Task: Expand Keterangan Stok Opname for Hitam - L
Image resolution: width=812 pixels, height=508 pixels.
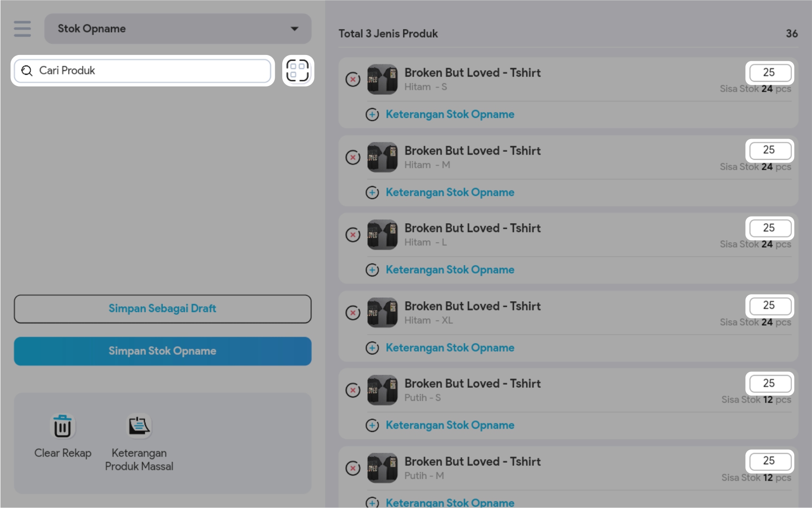Action: [449, 270]
